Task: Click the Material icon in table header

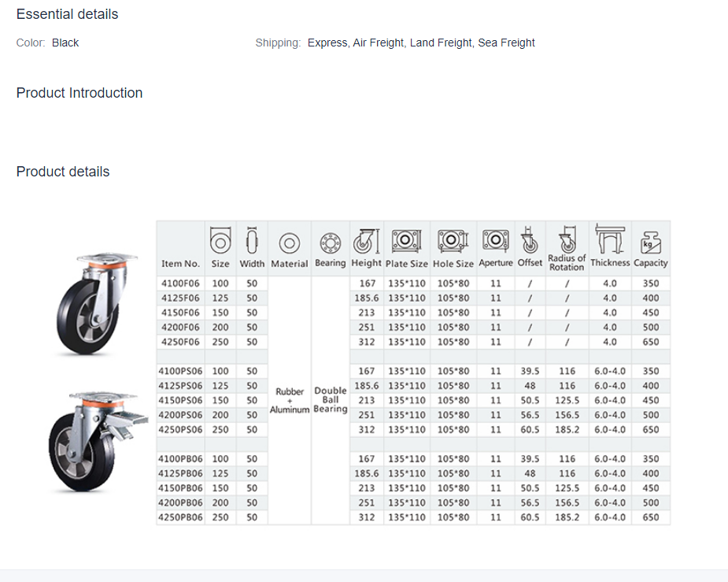Action: coord(289,243)
